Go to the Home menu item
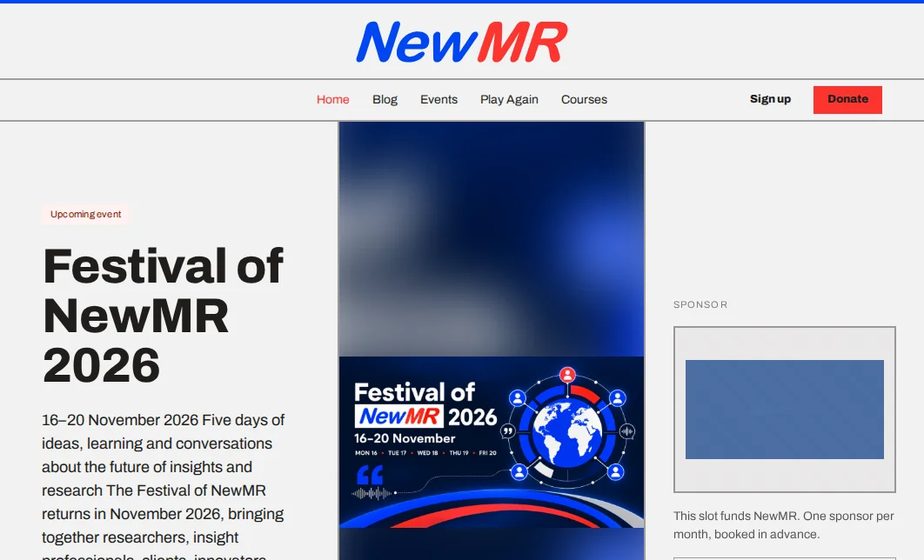 tap(333, 99)
